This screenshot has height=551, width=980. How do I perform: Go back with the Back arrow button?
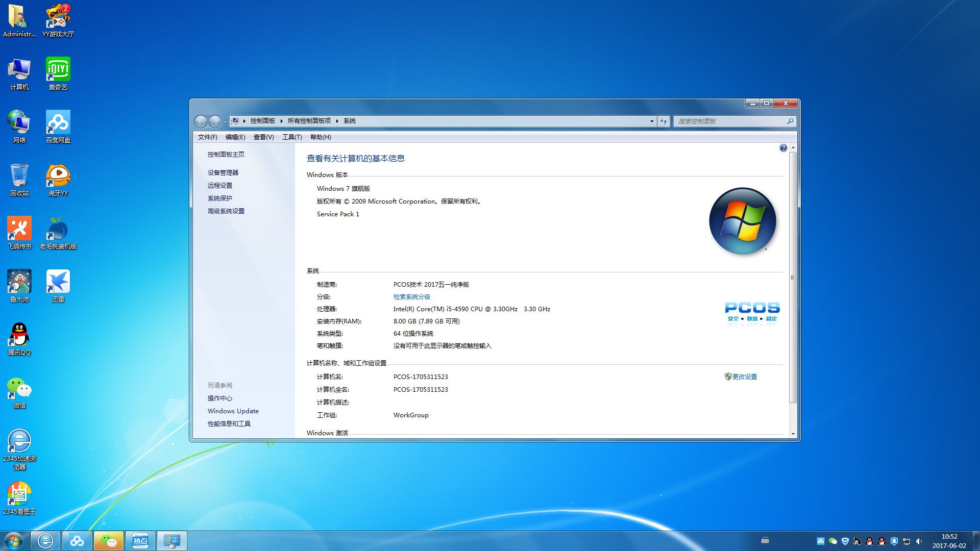click(x=201, y=121)
